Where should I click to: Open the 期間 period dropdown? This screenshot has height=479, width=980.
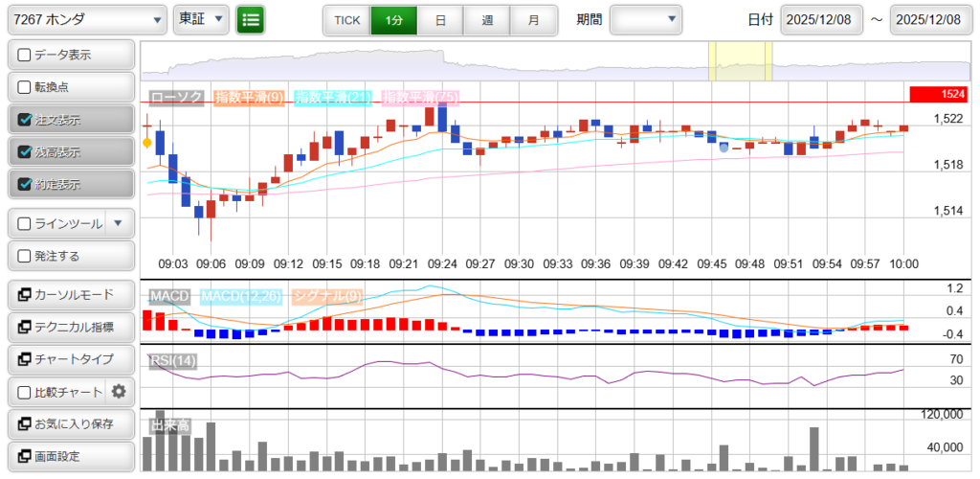tap(646, 19)
